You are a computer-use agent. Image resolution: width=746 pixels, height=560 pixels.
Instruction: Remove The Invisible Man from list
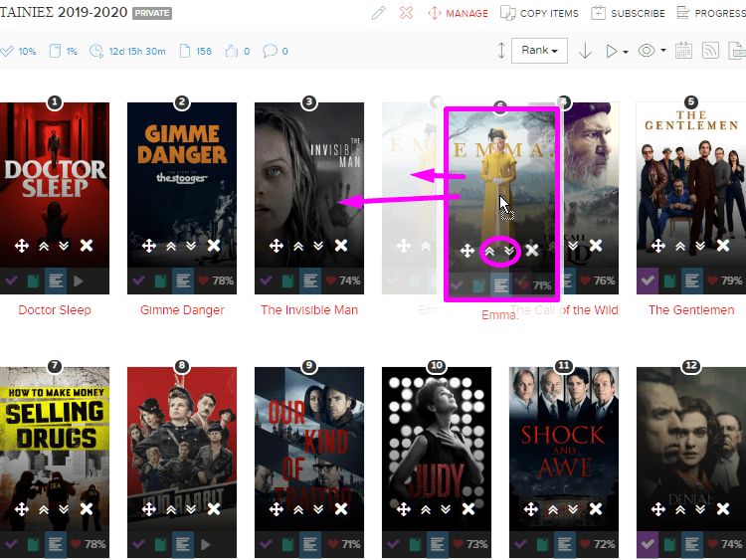pyautogui.click(x=341, y=246)
